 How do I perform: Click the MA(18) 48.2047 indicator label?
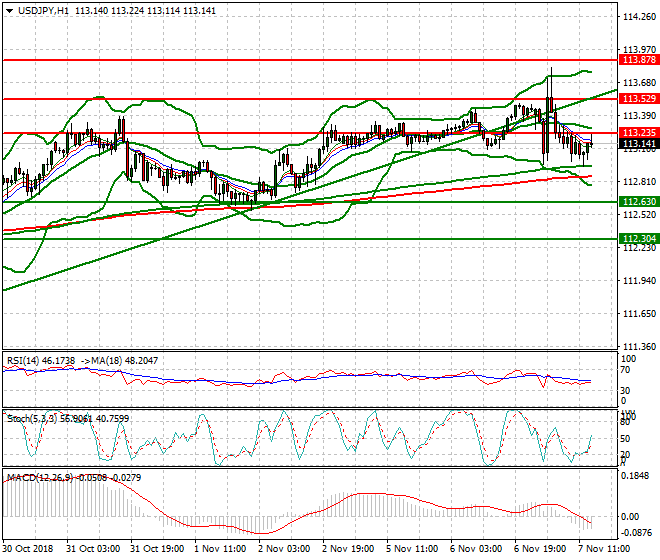pos(123,361)
